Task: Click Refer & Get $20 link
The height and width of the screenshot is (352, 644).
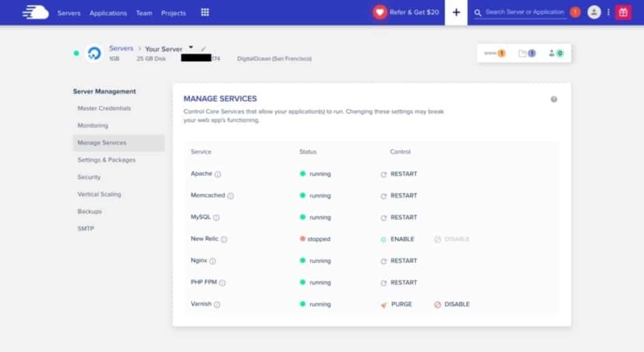Action: click(x=414, y=13)
